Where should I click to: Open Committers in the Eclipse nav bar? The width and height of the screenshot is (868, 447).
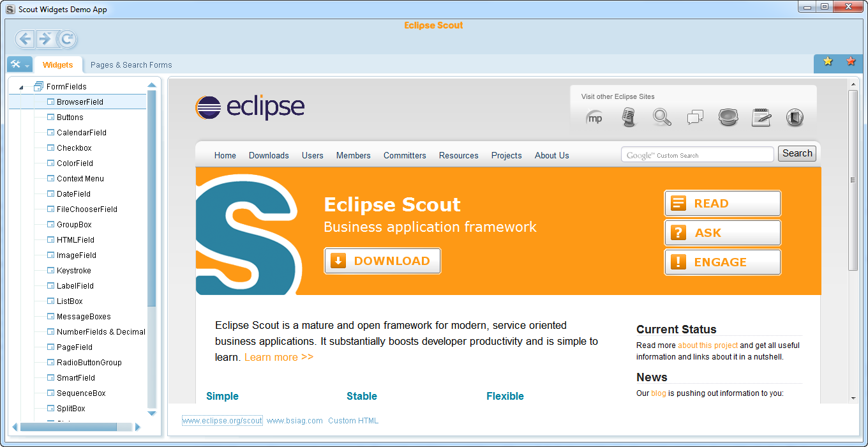(405, 155)
